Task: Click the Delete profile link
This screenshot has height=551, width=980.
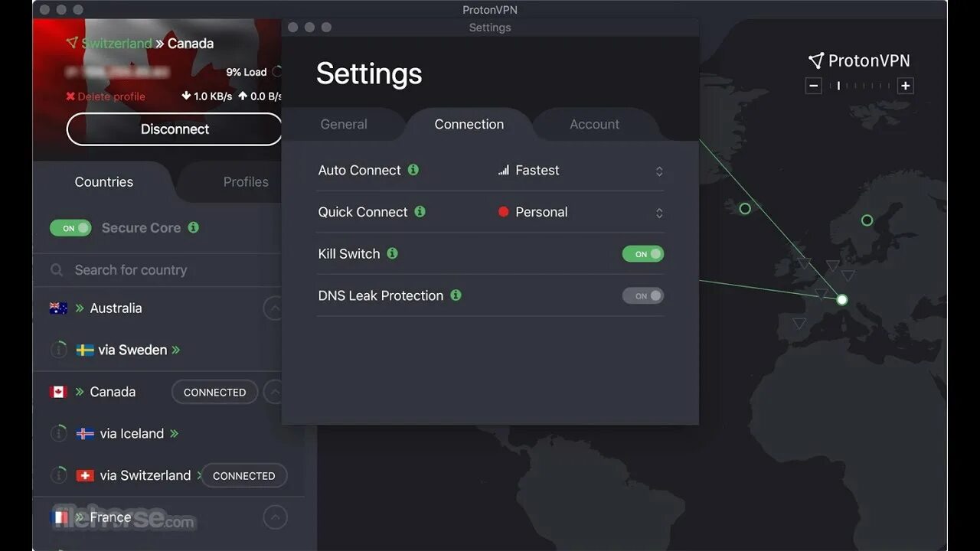Action: pyautogui.click(x=106, y=96)
